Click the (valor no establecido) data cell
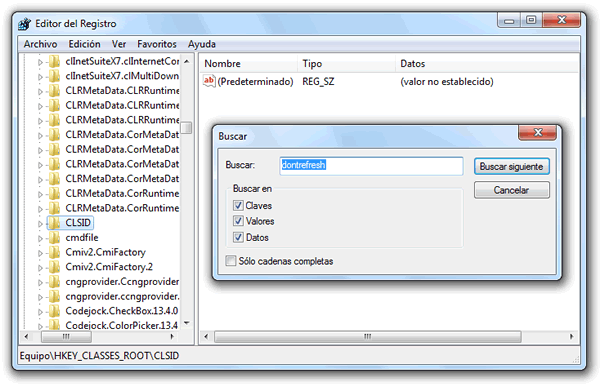The height and width of the screenshot is (387, 600). (447, 82)
